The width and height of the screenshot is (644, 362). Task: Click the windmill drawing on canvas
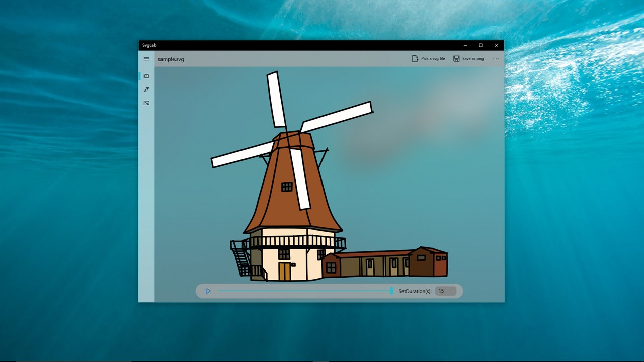[329, 176]
